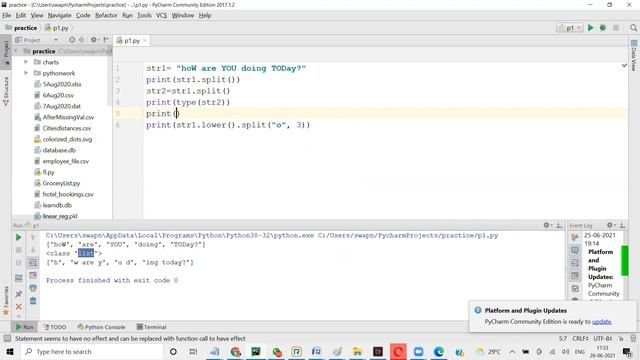Viewport: 640px width, 360px height.
Task: Open Event Log settings gear
Action: (611, 225)
